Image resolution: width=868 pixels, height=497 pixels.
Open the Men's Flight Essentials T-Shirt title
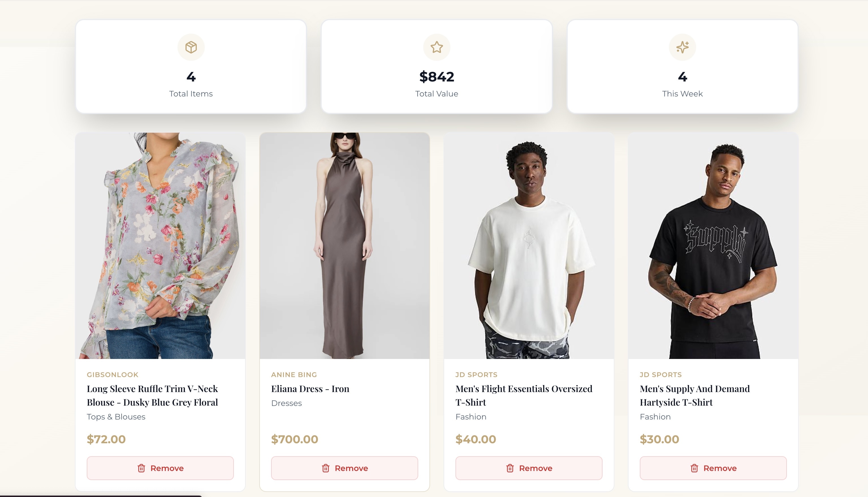click(x=524, y=395)
